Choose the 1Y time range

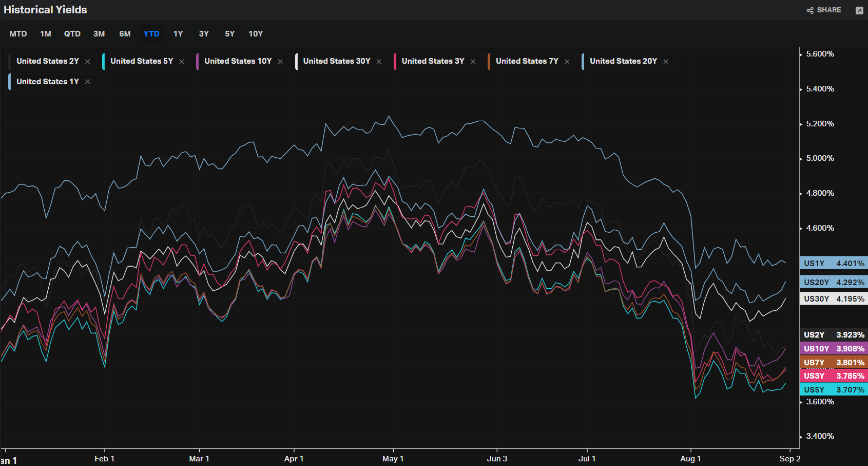pyautogui.click(x=178, y=34)
